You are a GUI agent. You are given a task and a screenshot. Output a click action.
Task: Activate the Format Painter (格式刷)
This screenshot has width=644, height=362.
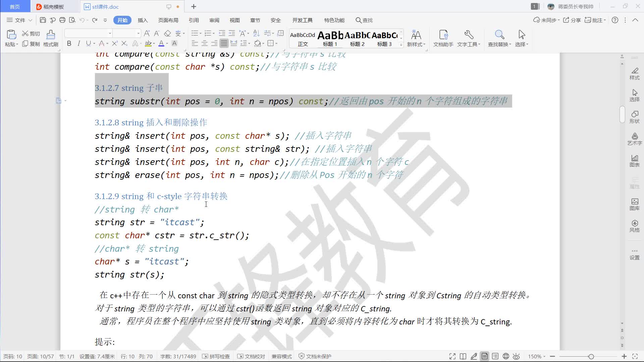pos(51,38)
